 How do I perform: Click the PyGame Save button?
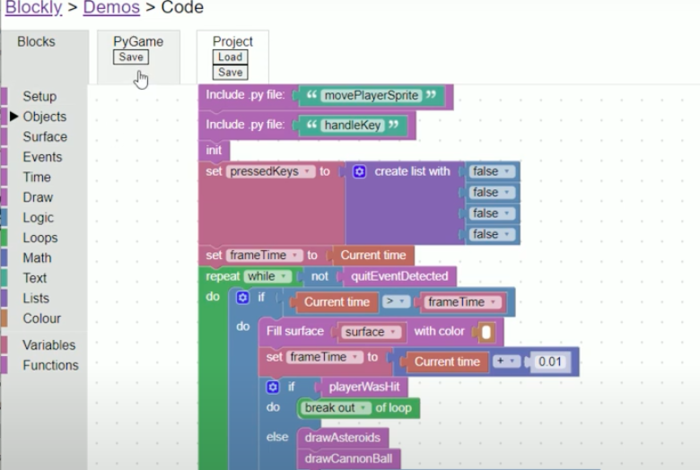tap(131, 57)
